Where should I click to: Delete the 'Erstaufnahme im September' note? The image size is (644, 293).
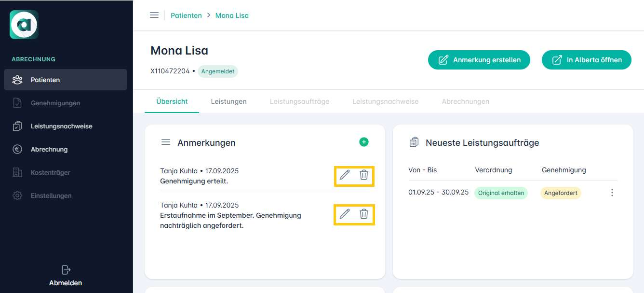coord(364,214)
